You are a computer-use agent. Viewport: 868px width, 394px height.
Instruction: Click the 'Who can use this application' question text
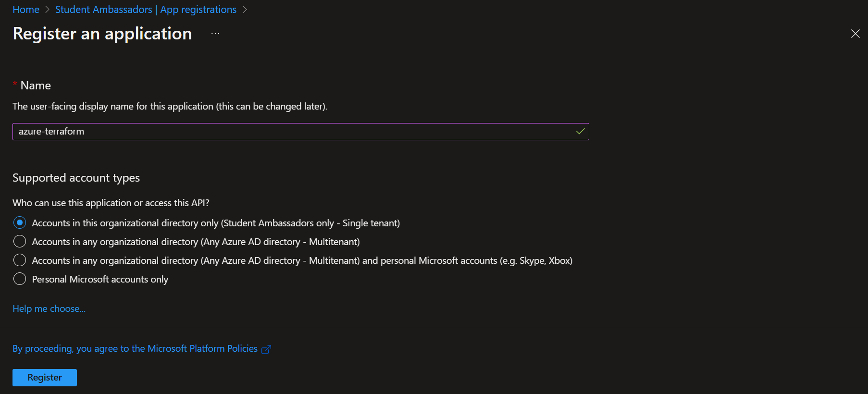coord(111,203)
